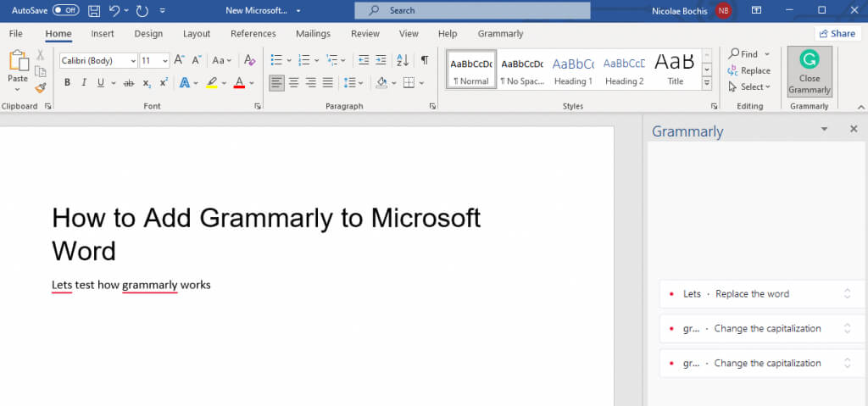
Task: Click the Clear All Formatting icon
Action: coord(249,60)
